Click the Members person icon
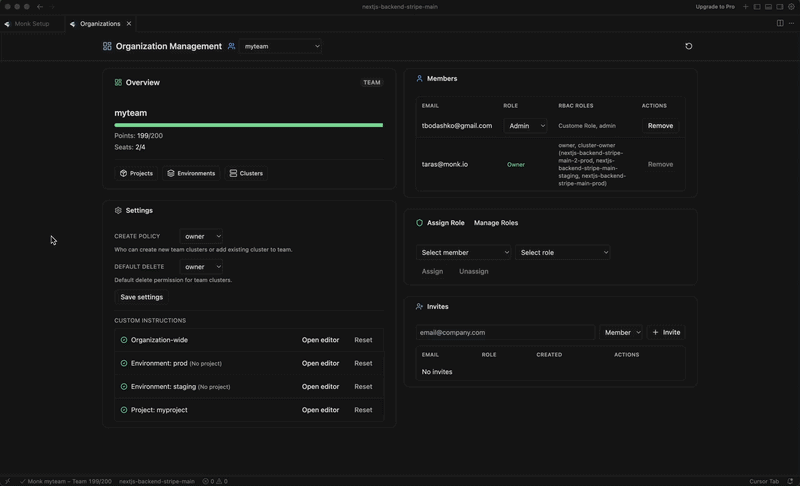Viewport: 800px width, 486px height. [x=419, y=79]
